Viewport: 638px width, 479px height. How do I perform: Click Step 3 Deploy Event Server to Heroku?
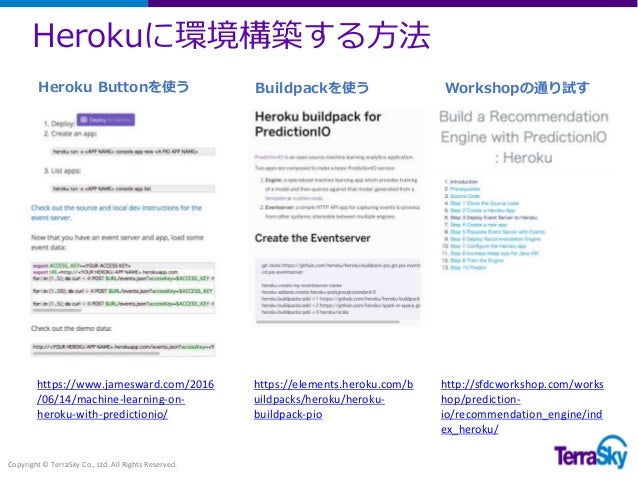point(494,218)
